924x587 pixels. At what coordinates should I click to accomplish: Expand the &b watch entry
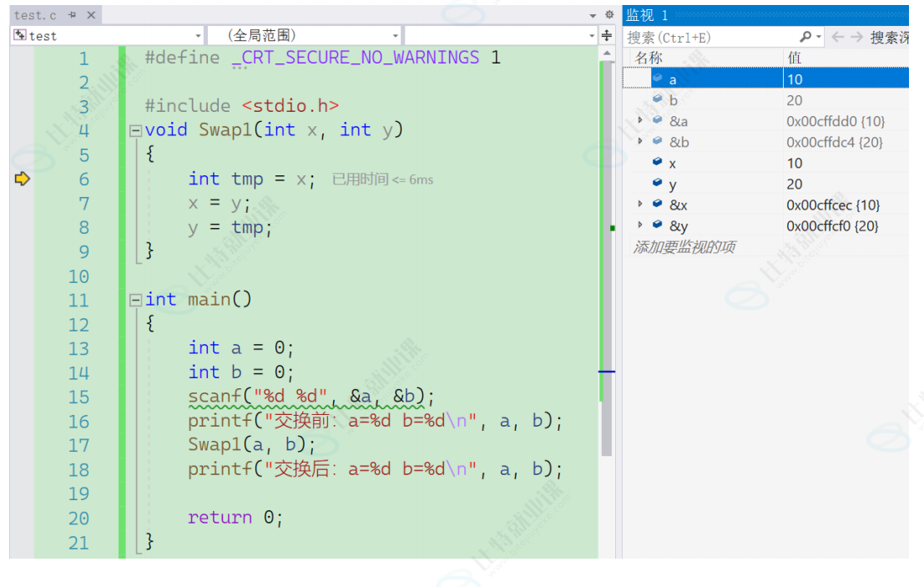pos(640,141)
